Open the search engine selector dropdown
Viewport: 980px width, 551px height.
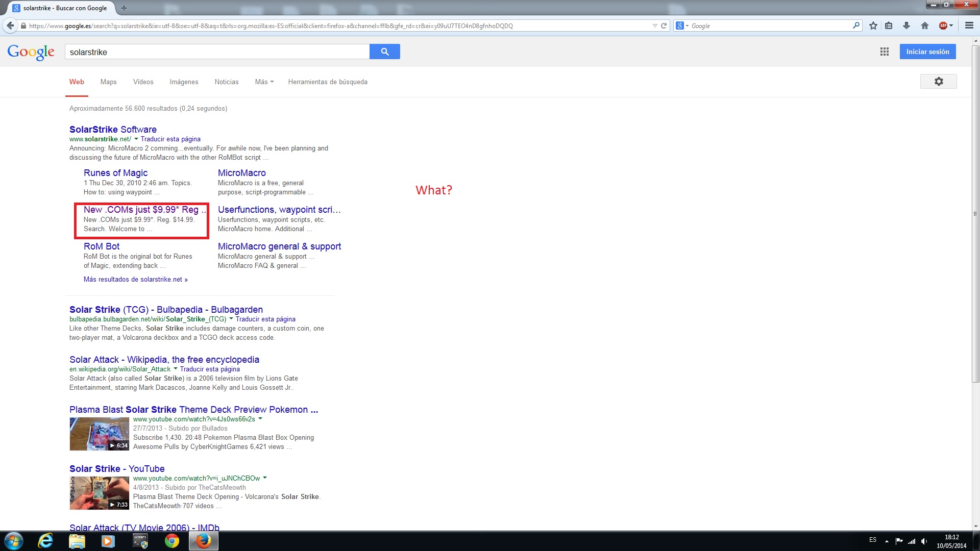[682, 26]
